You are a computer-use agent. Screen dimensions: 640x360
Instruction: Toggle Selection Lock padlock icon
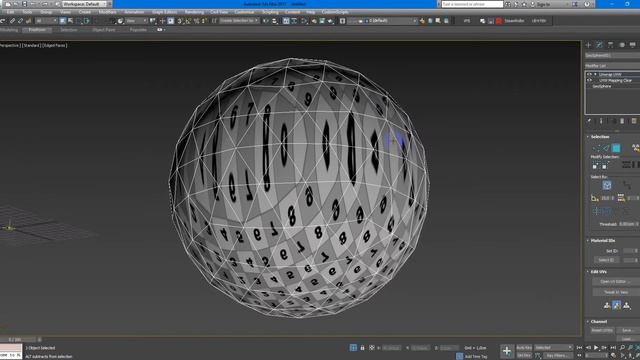coord(362,347)
